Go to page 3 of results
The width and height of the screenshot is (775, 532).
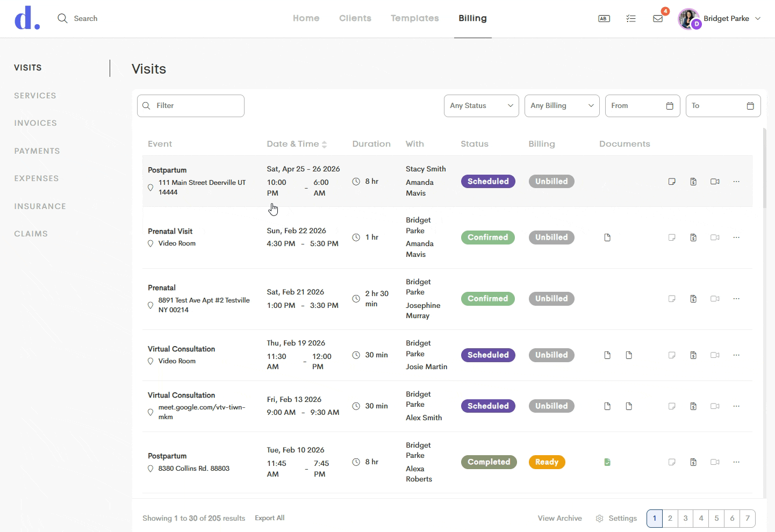coord(686,519)
